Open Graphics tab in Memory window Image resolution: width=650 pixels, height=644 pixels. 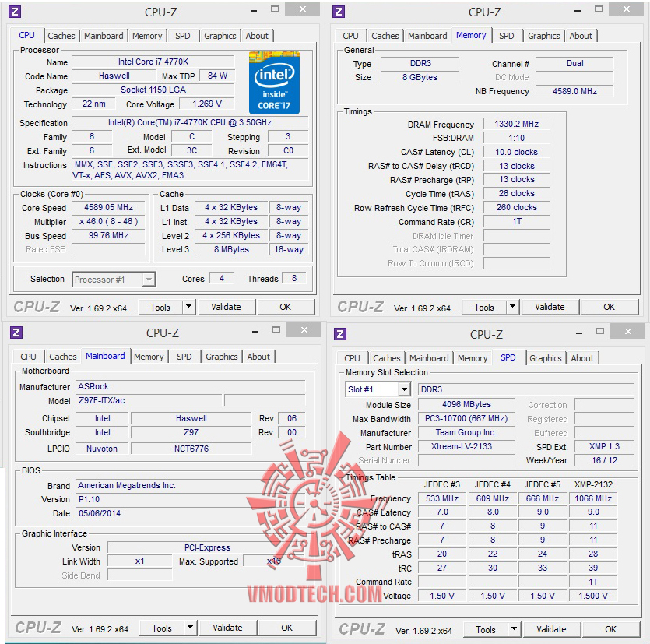tap(544, 36)
